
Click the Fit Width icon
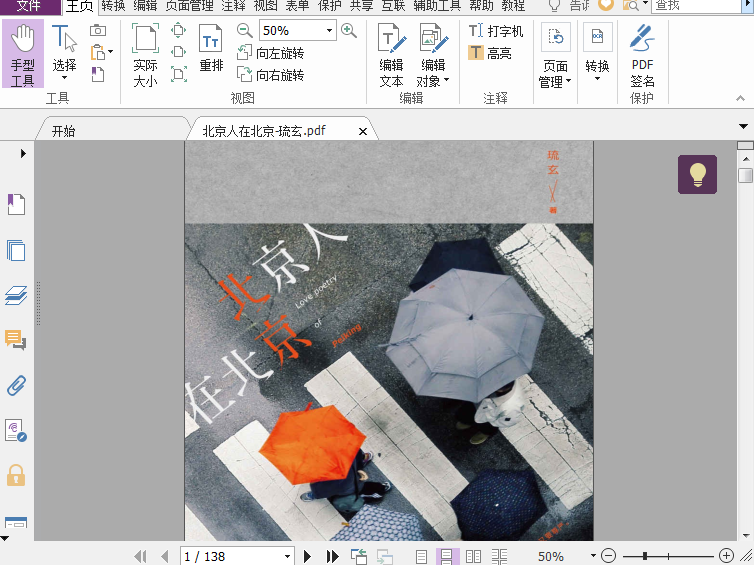pos(178,51)
